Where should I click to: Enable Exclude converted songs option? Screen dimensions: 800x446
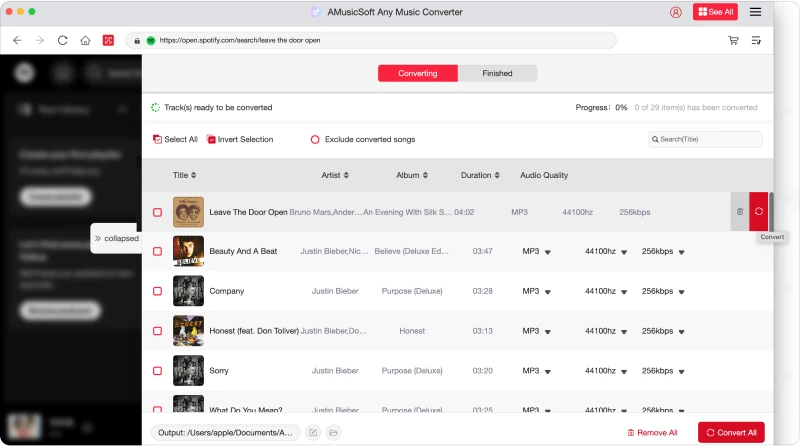tap(315, 139)
